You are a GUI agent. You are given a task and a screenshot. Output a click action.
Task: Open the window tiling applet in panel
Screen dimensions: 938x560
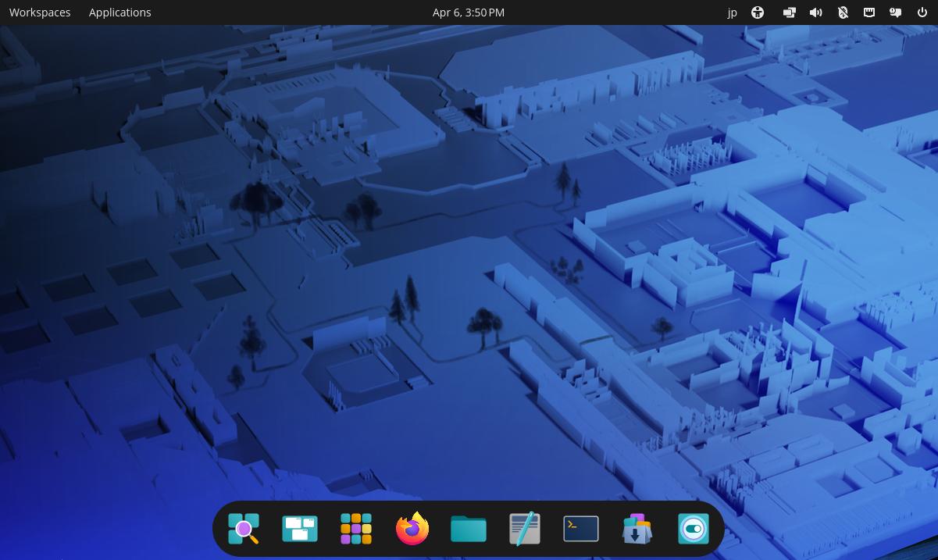pyautogui.click(x=790, y=12)
